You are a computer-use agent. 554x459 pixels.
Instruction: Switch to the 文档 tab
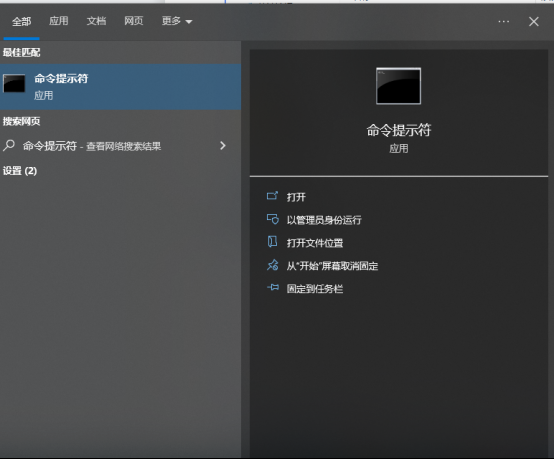click(96, 21)
